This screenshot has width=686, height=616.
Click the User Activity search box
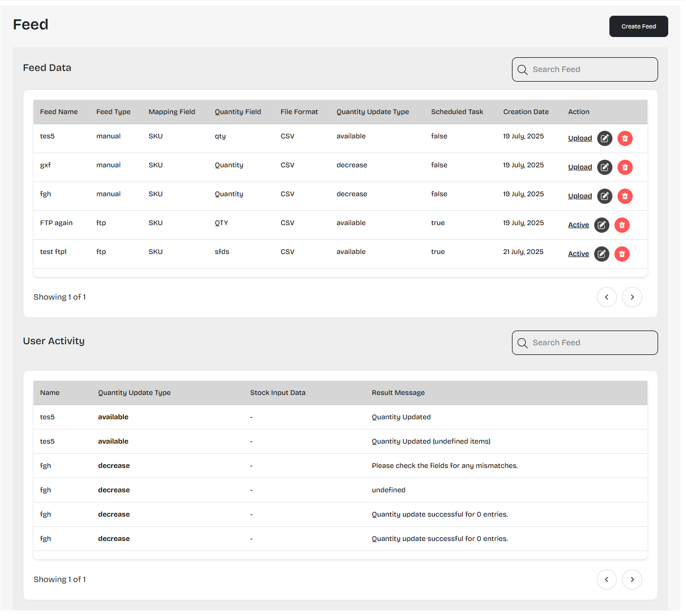point(591,343)
